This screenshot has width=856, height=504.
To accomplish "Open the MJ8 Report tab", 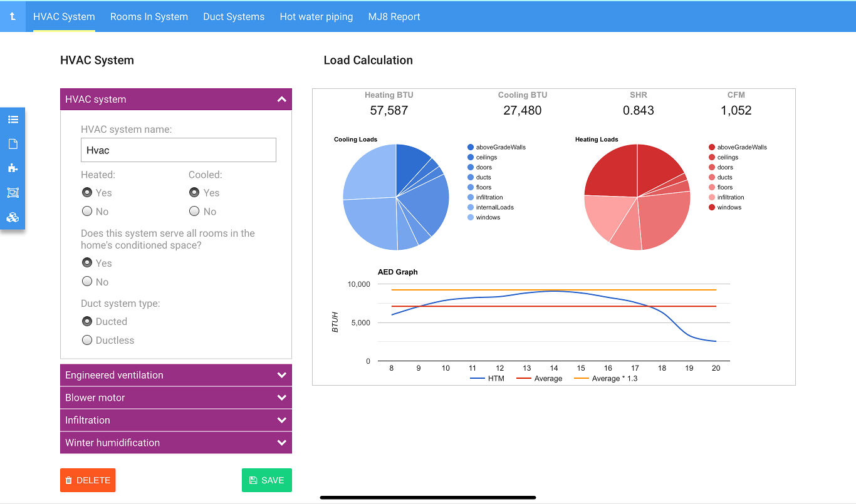I will pos(394,16).
